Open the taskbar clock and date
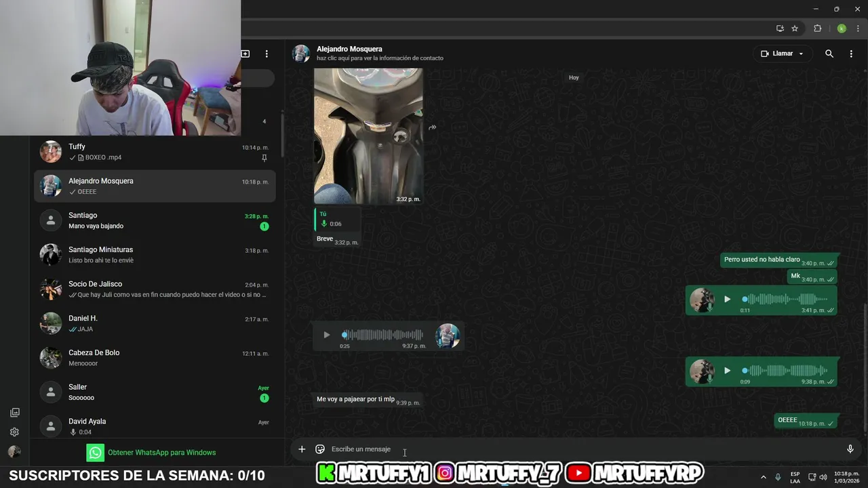The height and width of the screenshot is (488, 868). 846,477
